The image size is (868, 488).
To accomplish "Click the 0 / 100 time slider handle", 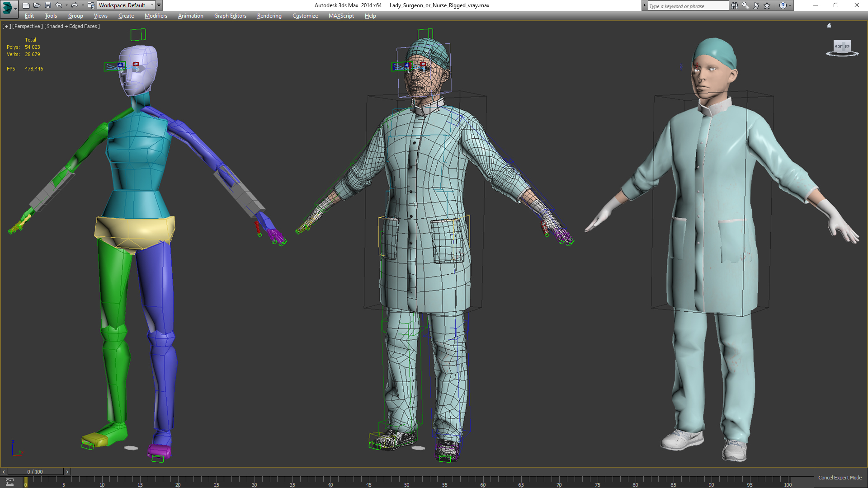I will (x=35, y=472).
